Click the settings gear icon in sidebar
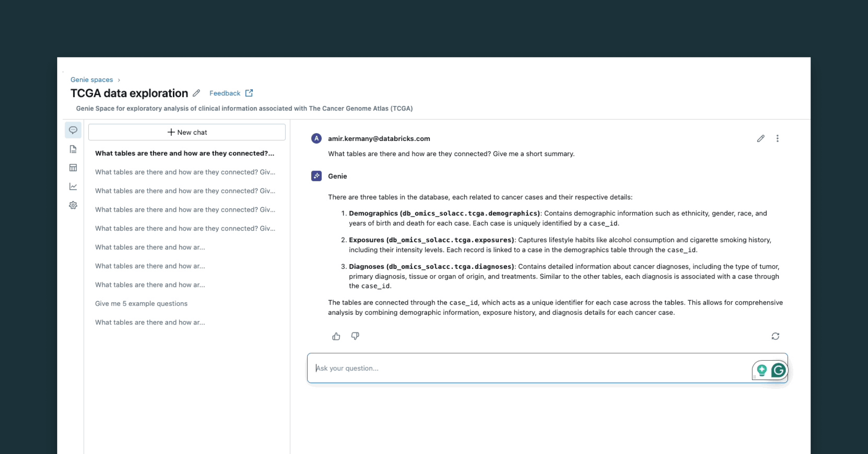Image resolution: width=868 pixels, height=454 pixels. (x=73, y=205)
